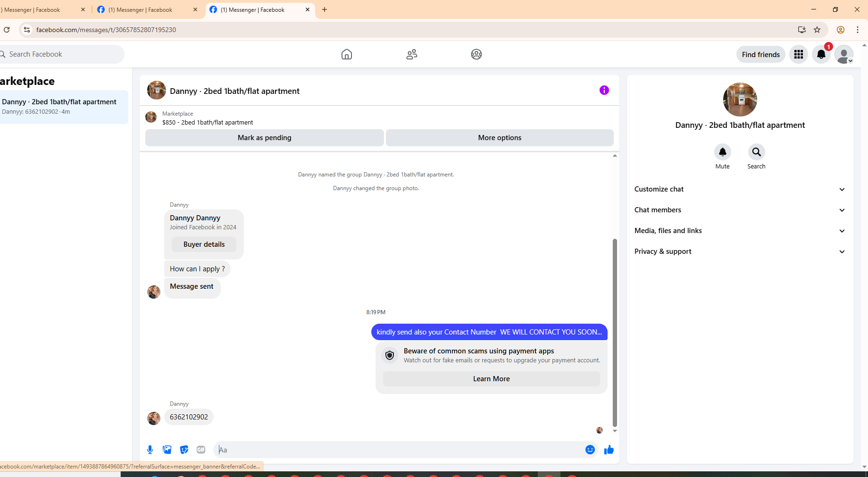
Task: Open the apartment group photo in right panel
Action: 740,100
